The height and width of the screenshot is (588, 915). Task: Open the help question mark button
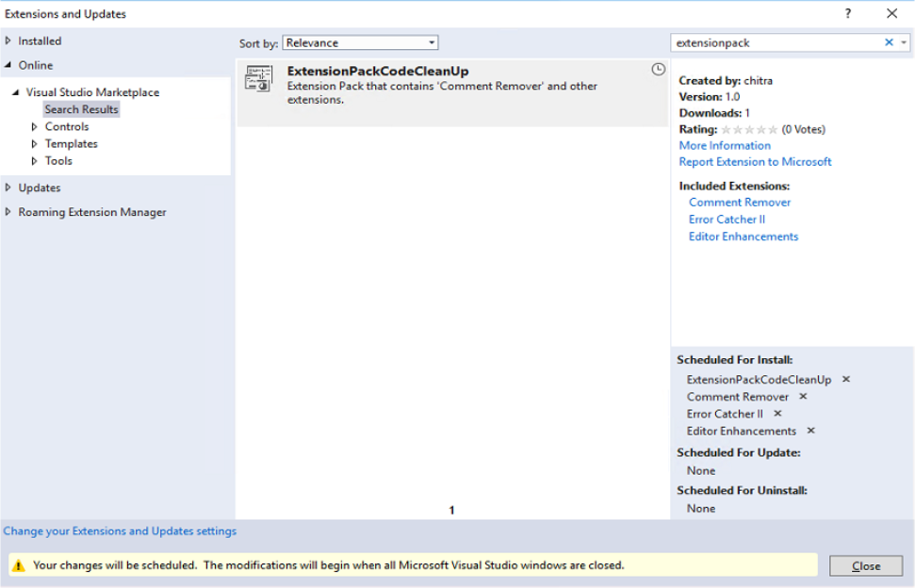click(x=848, y=13)
